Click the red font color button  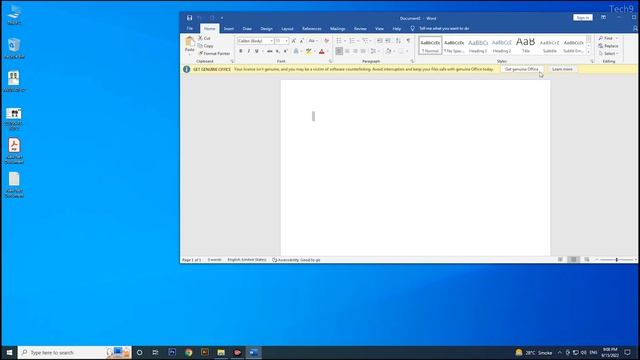point(322,51)
